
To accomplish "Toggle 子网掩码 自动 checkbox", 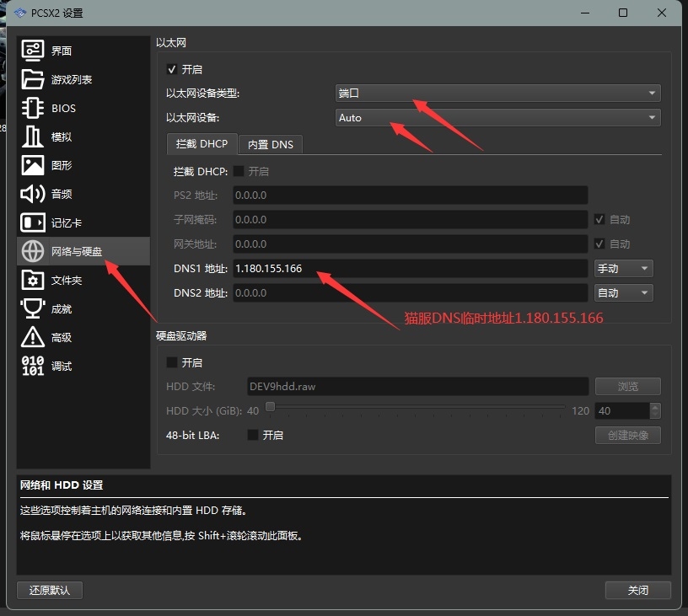I will pos(599,219).
